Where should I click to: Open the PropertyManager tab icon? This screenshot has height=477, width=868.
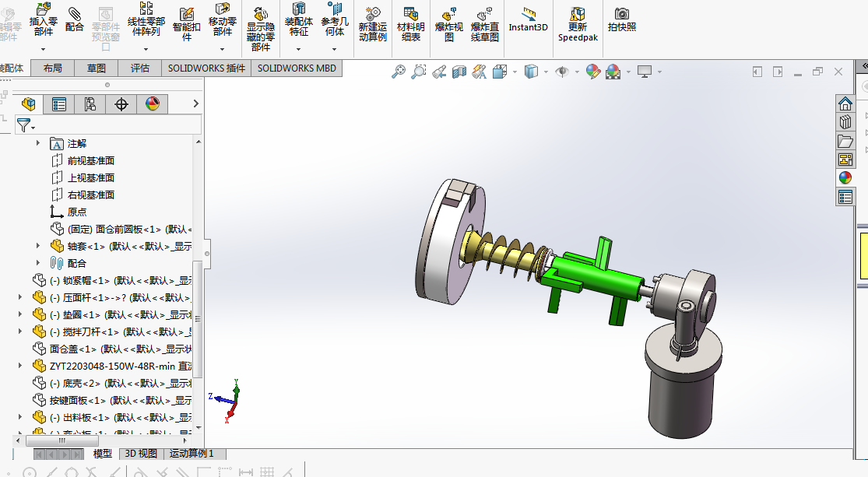[x=58, y=104]
